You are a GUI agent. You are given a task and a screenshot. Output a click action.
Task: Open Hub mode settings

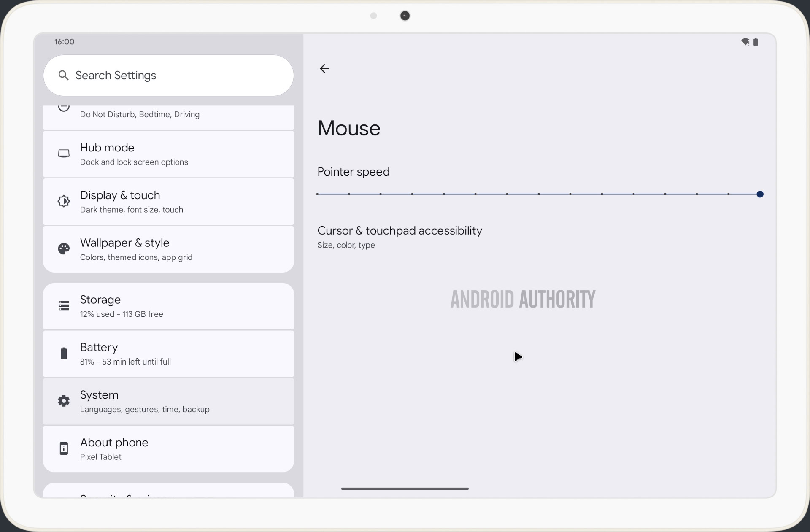pyautogui.click(x=169, y=154)
